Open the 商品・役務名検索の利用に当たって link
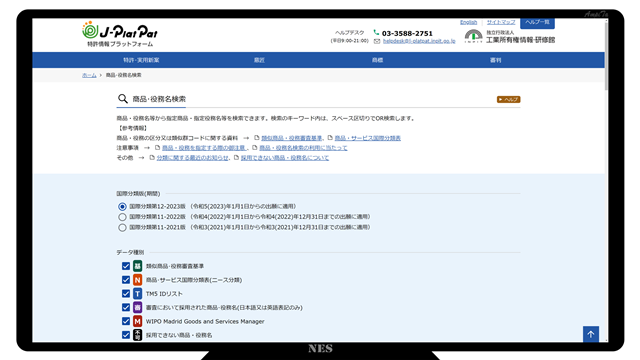The image size is (640, 360). click(303, 148)
